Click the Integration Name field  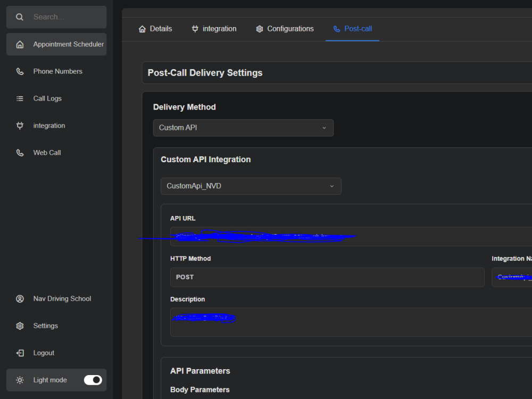pyautogui.click(x=512, y=277)
